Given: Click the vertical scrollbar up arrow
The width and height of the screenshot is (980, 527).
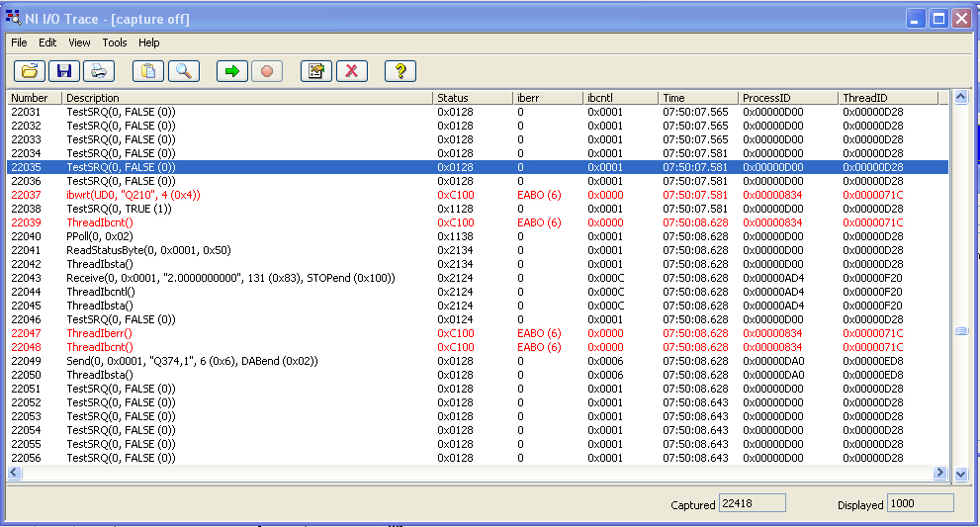Looking at the screenshot, I should click(960, 98).
